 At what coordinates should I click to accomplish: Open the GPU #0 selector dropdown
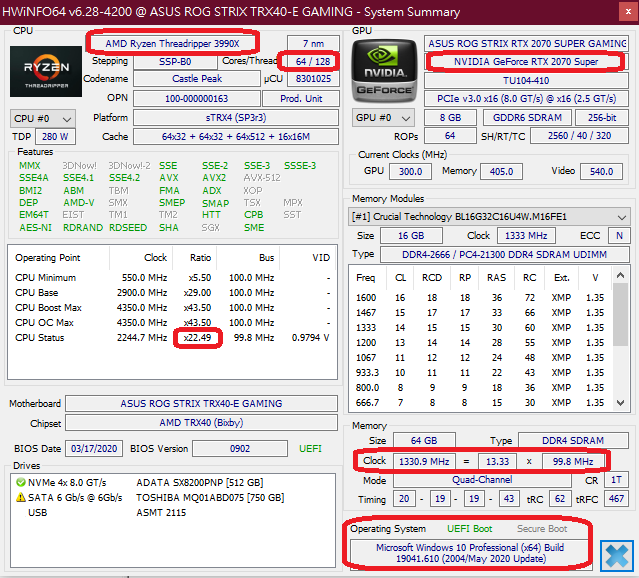click(x=383, y=118)
